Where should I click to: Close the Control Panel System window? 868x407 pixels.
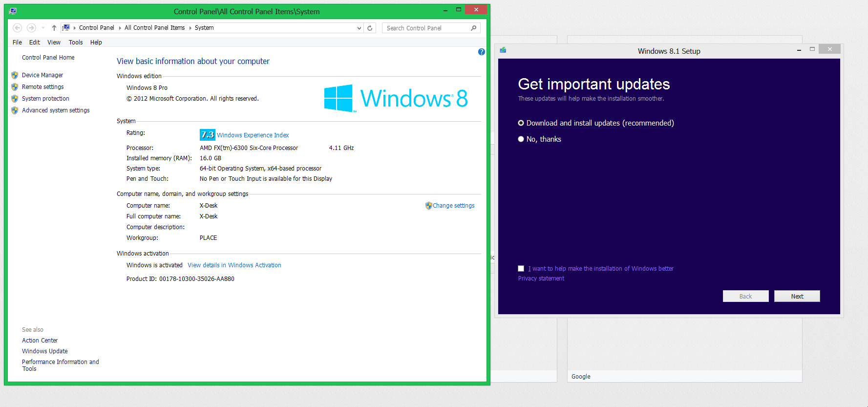(x=476, y=9)
